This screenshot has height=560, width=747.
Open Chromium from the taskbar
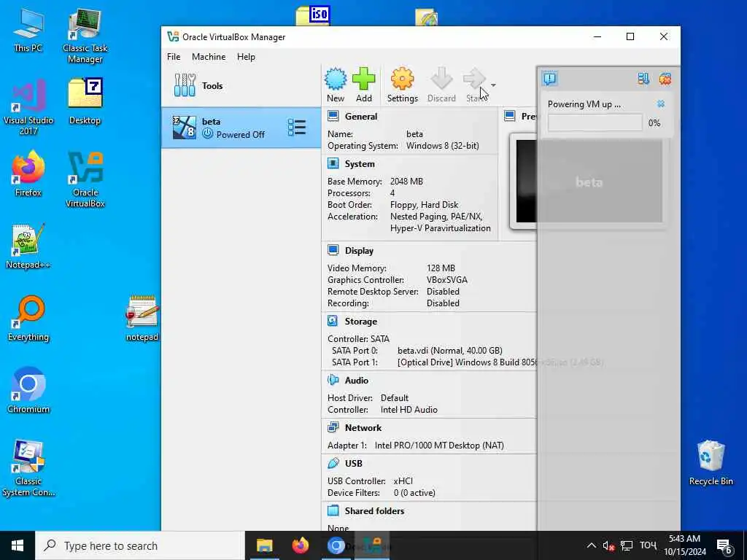[x=336, y=545]
